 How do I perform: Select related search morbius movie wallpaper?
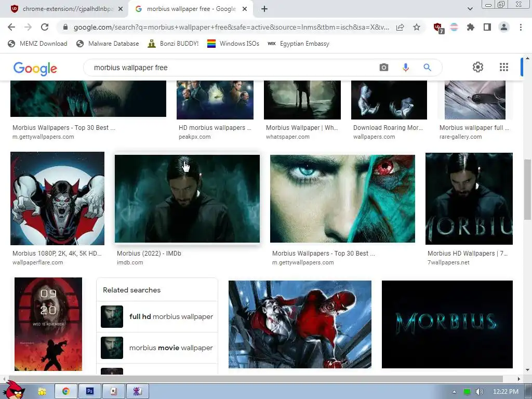click(157, 348)
